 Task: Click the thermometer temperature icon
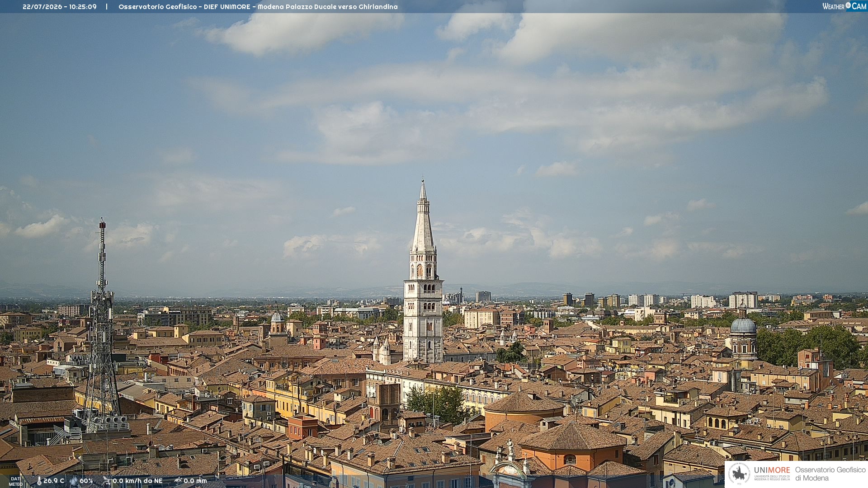pyautogui.click(x=39, y=481)
